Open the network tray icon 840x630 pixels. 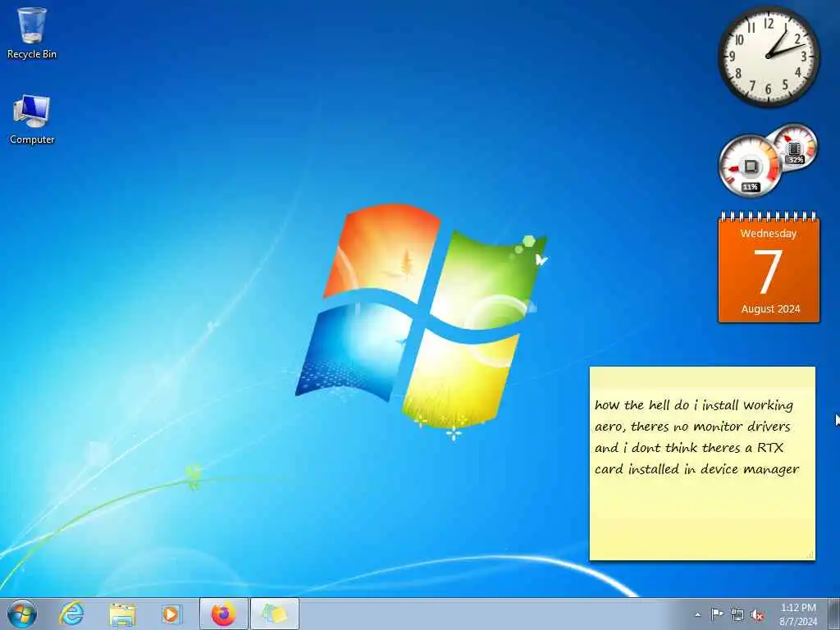tap(737, 614)
